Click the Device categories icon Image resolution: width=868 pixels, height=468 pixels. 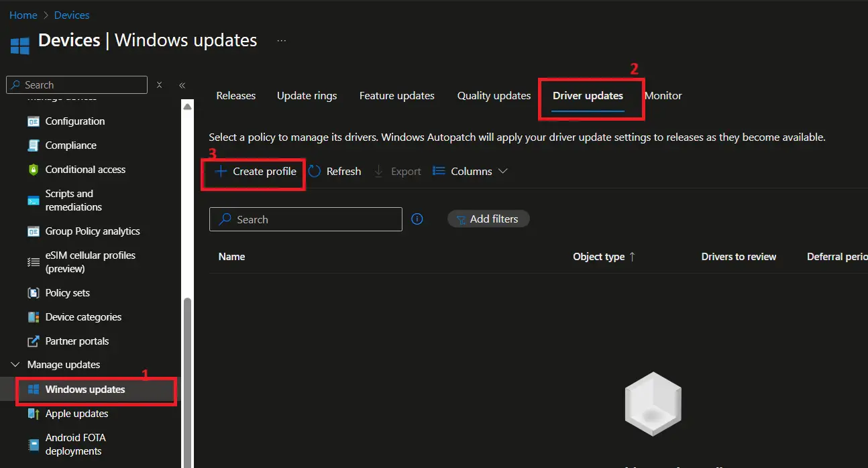34,317
